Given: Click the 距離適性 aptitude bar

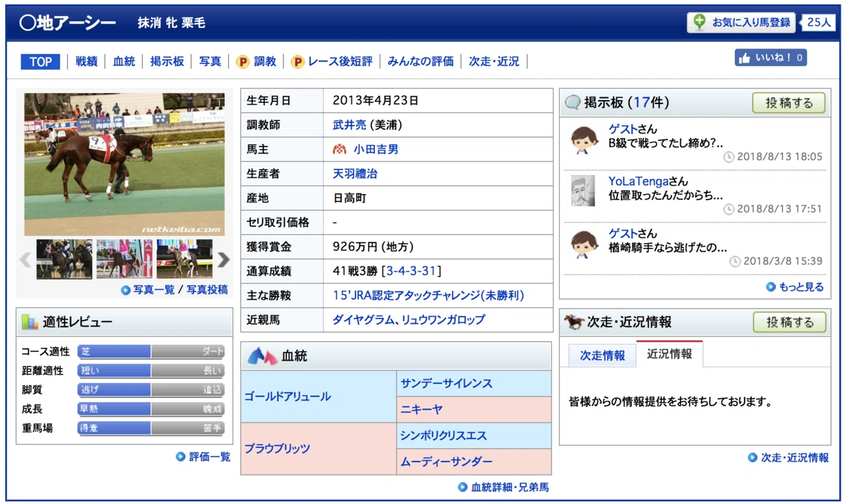Looking at the screenshot, I should pyautogui.click(x=151, y=371).
